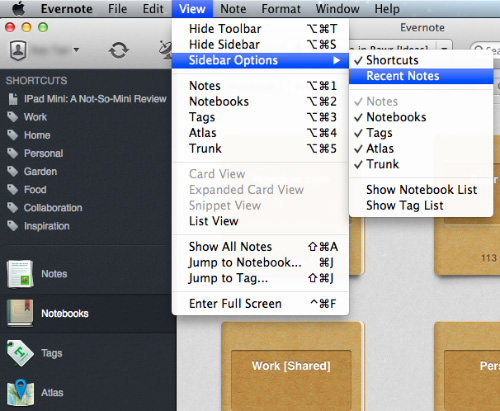The height and width of the screenshot is (411, 500).
Task: Select Notes in the View menu
Action: pos(260,86)
